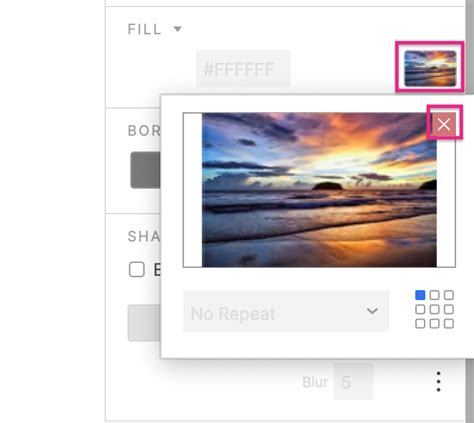Select middle-right alignment square
The width and height of the screenshot is (474, 423).
pyautogui.click(x=449, y=309)
